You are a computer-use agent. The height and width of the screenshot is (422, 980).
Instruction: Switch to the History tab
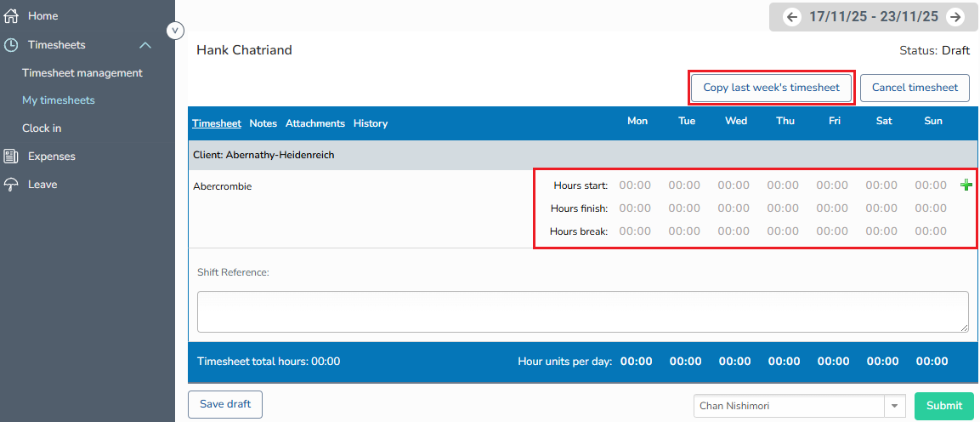click(371, 123)
